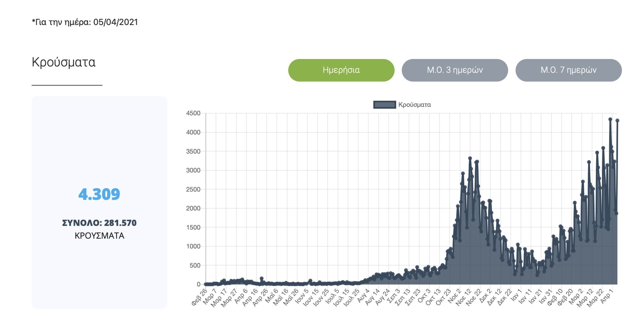Click the 1500 y-axis label
Screen dimensions: 644x329
pos(193,227)
